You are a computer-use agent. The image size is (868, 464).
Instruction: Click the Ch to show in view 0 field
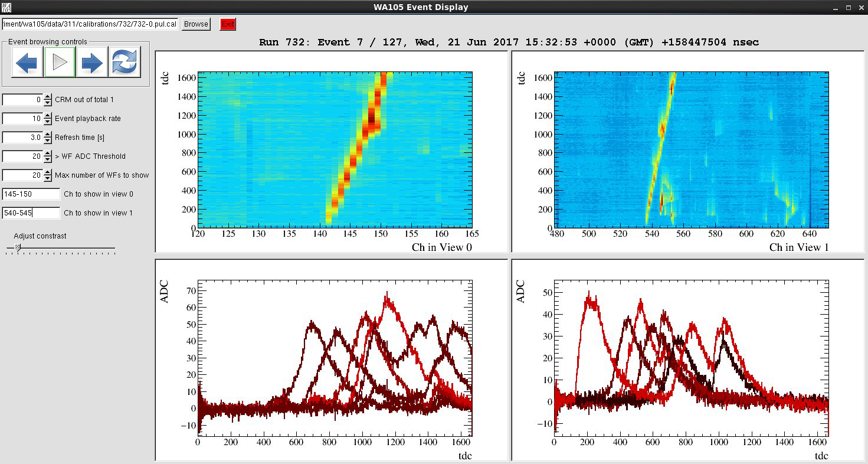[x=31, y=194]
